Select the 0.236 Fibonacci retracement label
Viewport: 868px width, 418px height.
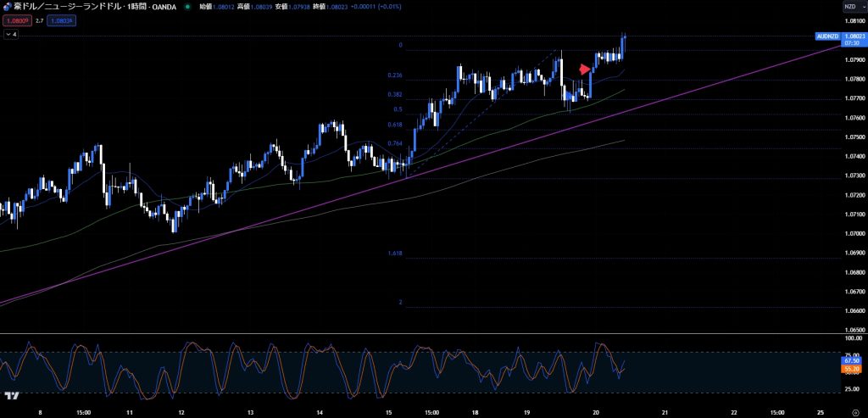coord(395,75)
